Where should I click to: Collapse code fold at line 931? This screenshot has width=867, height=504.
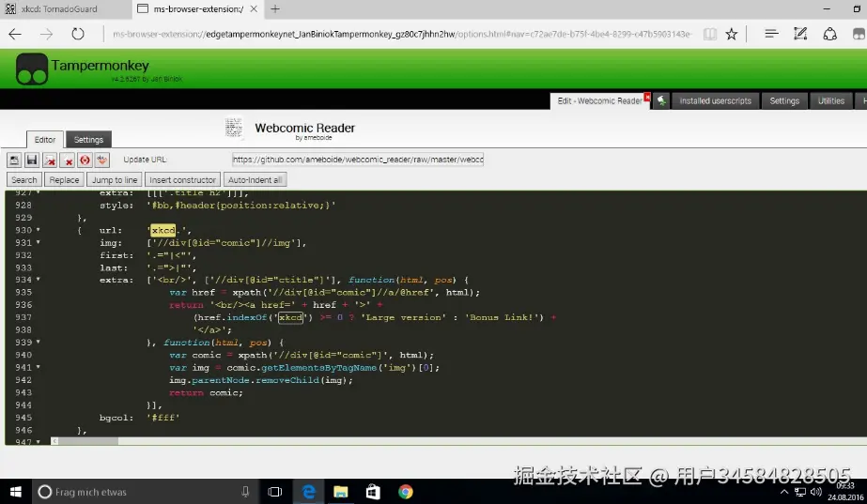(39, 242)
